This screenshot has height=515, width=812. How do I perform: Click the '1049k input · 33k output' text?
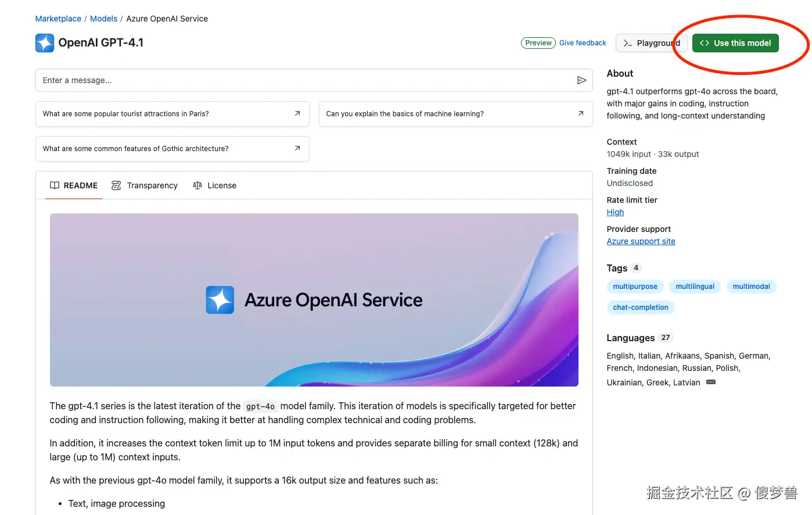pyautogui.click(x=652, y=154)
